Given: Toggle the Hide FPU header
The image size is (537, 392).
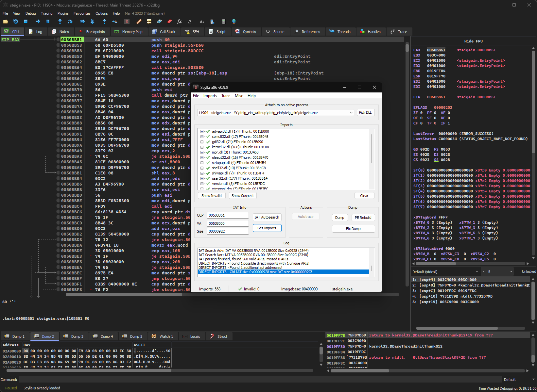Looking at the screenshot, I should [x=473, y=41].
